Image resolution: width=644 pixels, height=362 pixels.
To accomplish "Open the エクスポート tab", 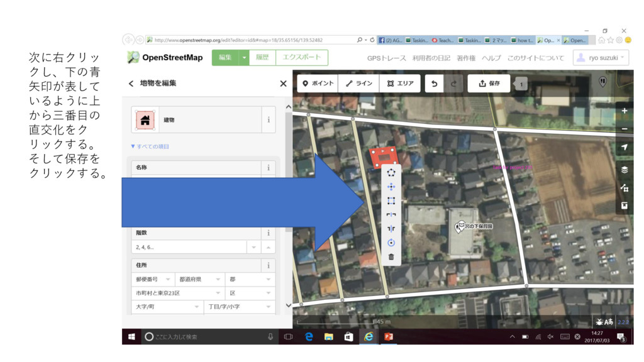I will click(x=301, y=57).
